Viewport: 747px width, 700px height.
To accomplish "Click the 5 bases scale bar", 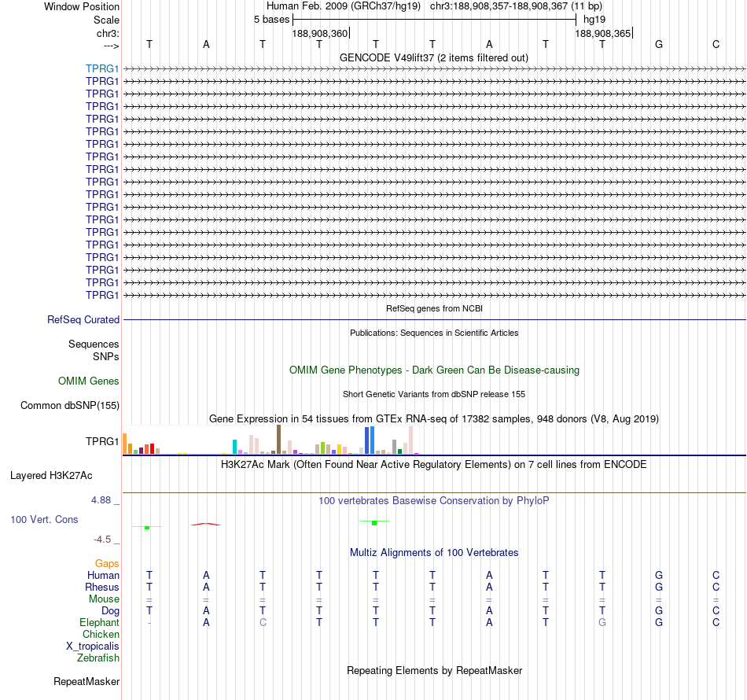I will point(435,20).
